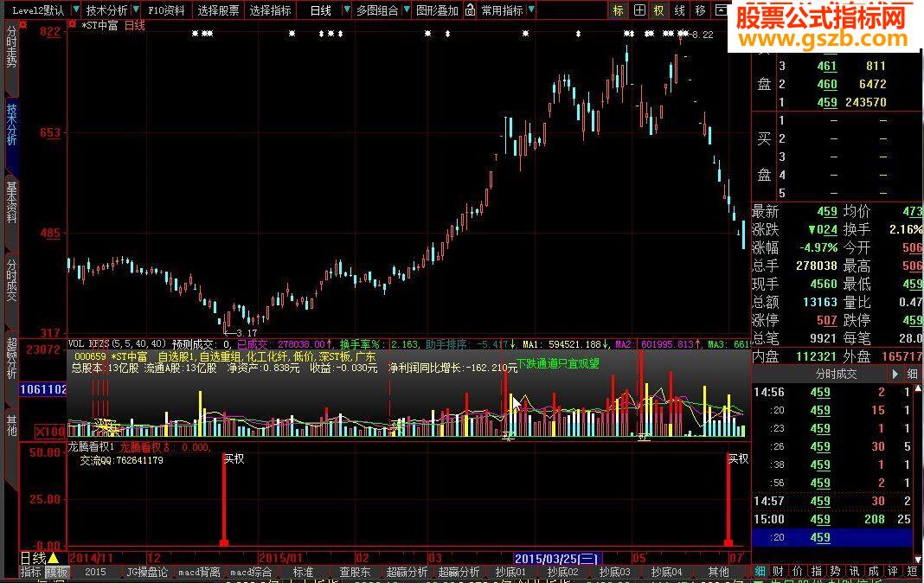The height and width of the screenshot is (583, 924).
Task: Open the 日线 period dropdown arrow
Action: click(x=346, y=10)
